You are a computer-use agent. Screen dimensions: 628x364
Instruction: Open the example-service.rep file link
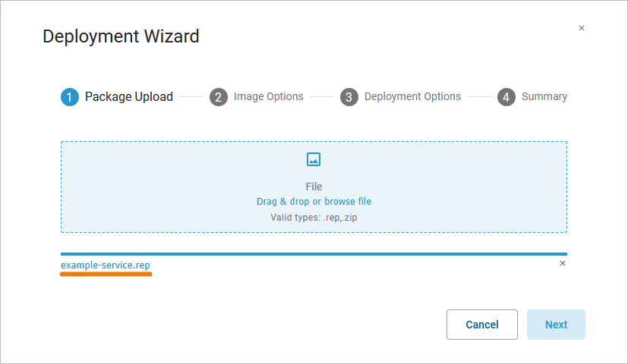(x=106, y=265)
